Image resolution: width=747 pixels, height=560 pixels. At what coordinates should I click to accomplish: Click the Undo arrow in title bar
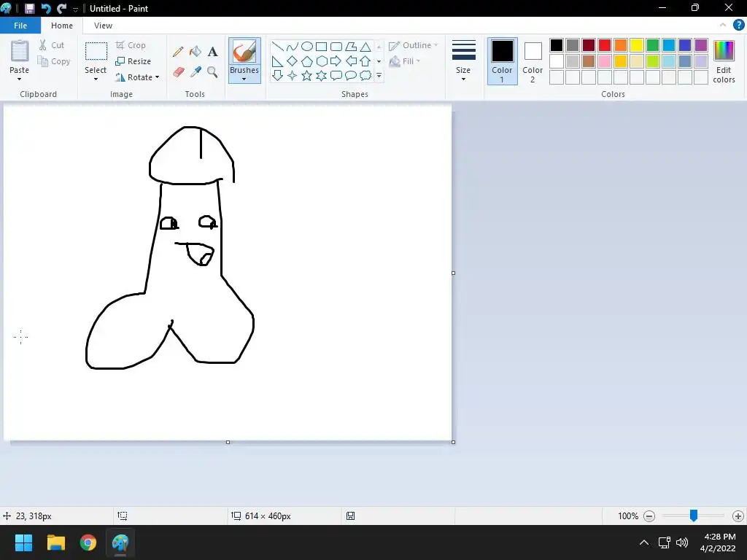[x=46, y=9]
